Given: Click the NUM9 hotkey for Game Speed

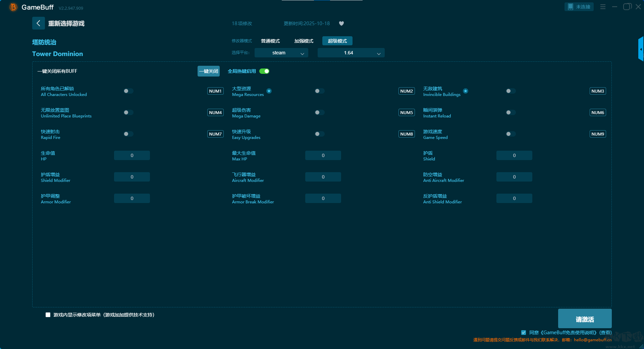Looking at the screenshot, I should pyautogui.click(x=597, y=134).
